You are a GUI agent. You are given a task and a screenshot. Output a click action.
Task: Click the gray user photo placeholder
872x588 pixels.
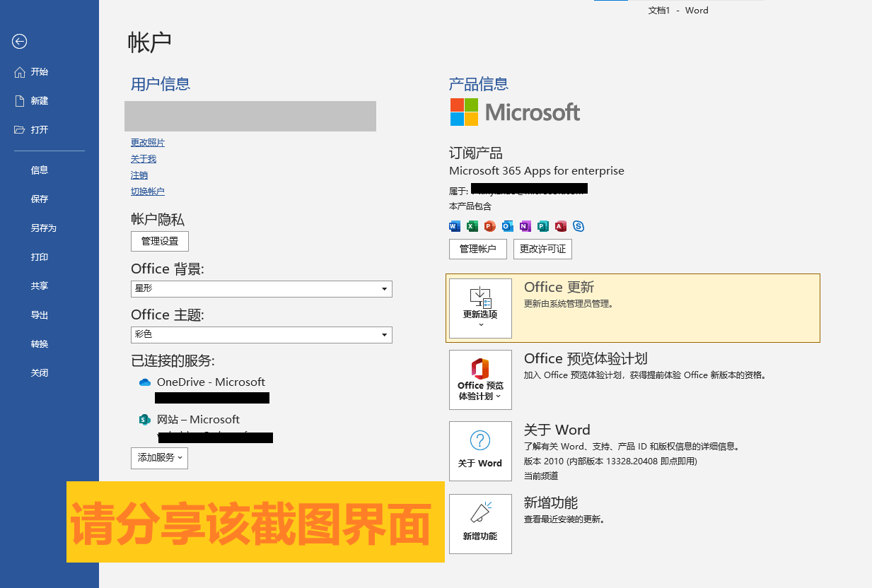click(250, 116)
